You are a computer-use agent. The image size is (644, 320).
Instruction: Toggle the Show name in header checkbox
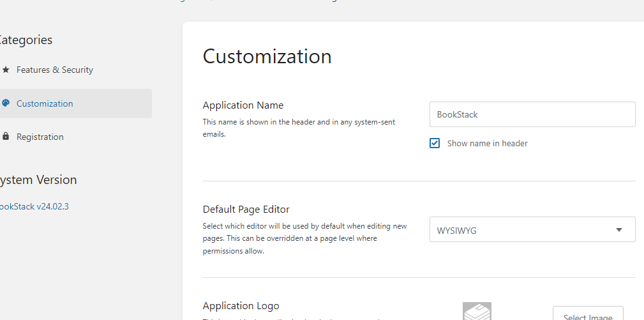click(435, 143)
